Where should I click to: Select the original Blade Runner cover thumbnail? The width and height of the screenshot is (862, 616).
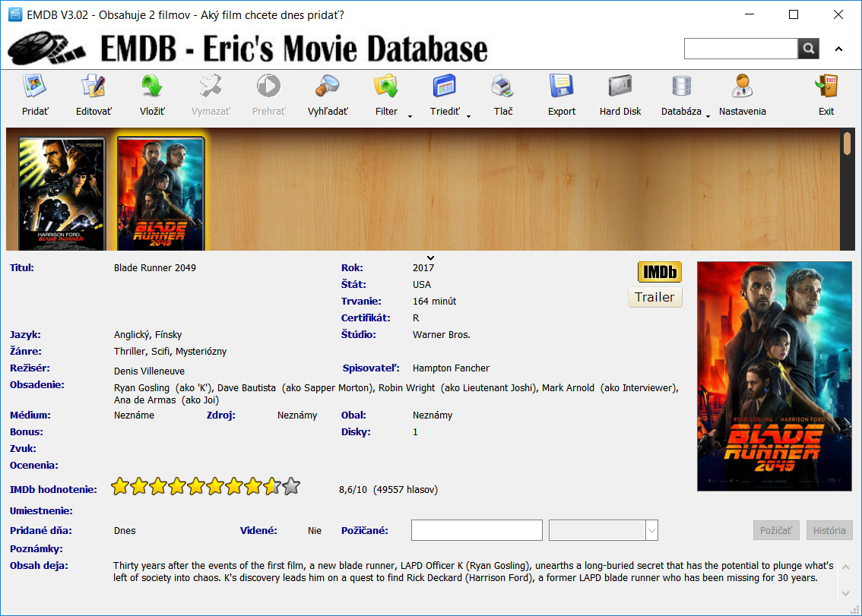62,194
